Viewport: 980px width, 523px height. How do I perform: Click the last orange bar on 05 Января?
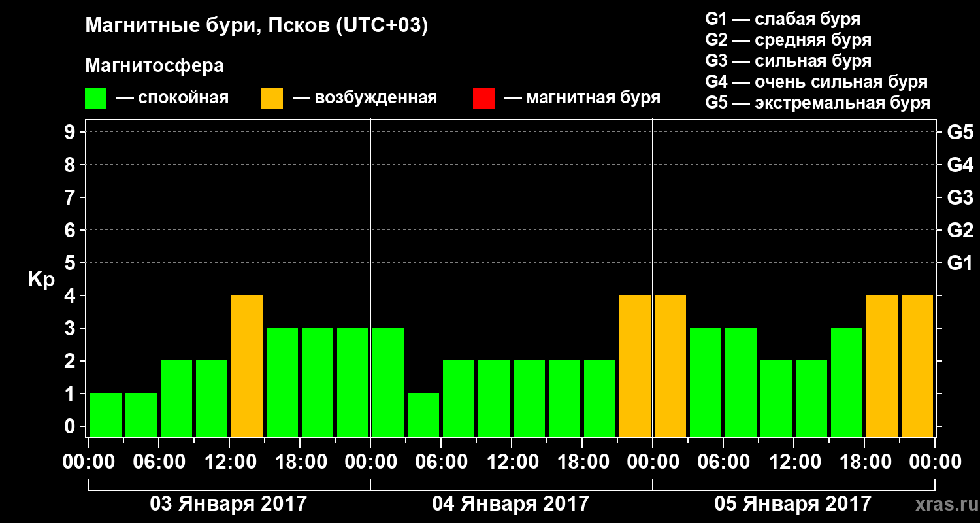point(917,365)
